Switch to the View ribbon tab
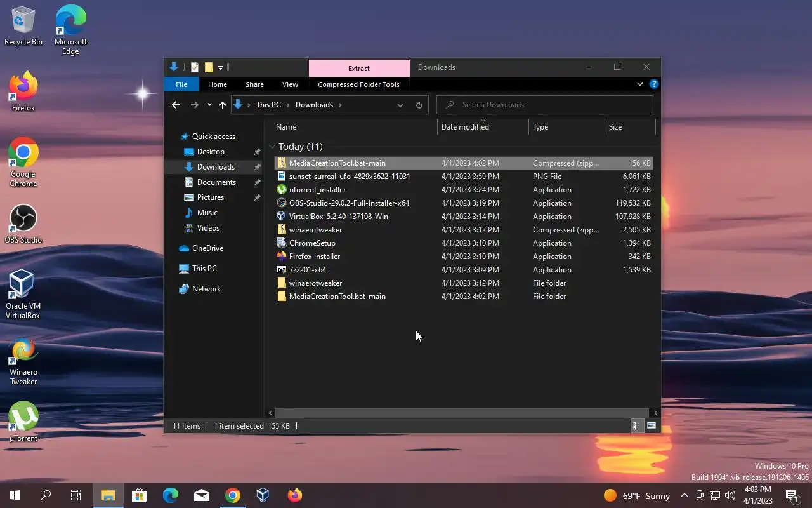Screen dimensions: 812x508 pos(290,84)
